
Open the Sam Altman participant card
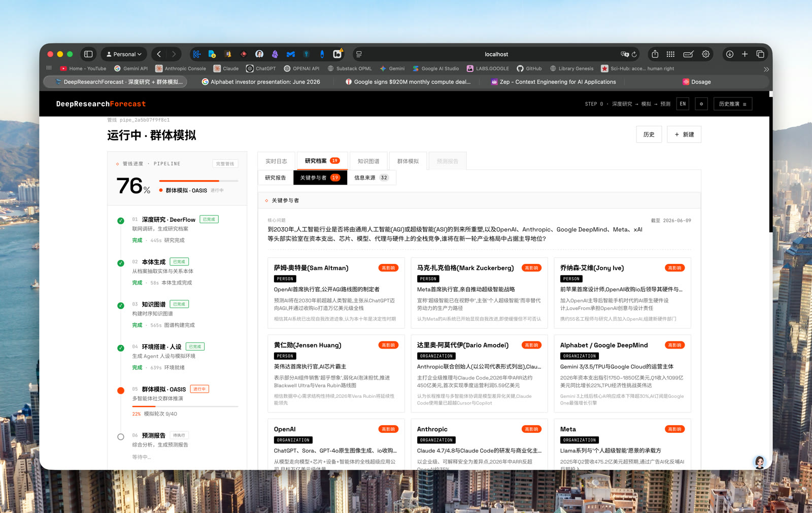[x=336, y=293]
